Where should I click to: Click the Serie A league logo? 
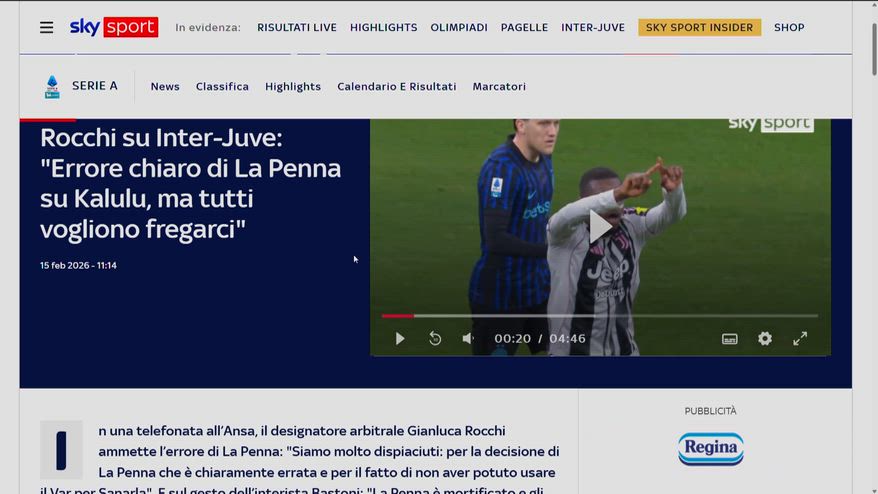pyautogui.click(x=52, y=87)
